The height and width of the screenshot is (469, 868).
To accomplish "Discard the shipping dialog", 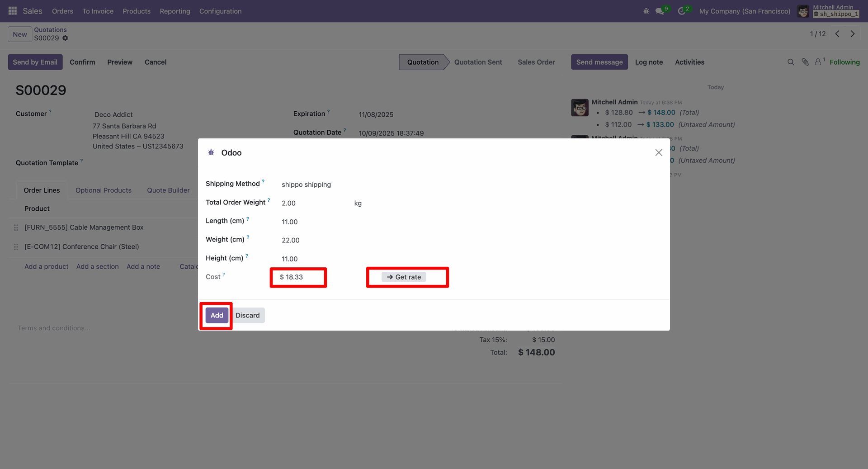I will click(247, 315).
